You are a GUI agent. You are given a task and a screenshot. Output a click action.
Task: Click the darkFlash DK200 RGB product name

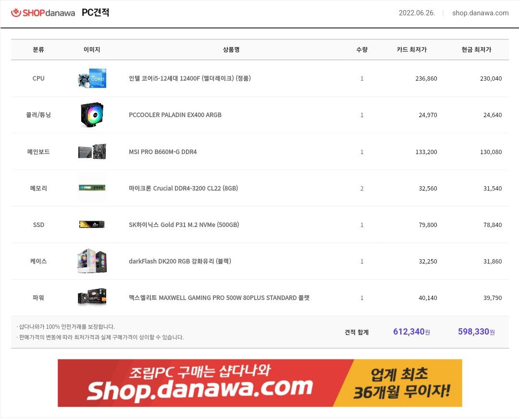(180, 261)
